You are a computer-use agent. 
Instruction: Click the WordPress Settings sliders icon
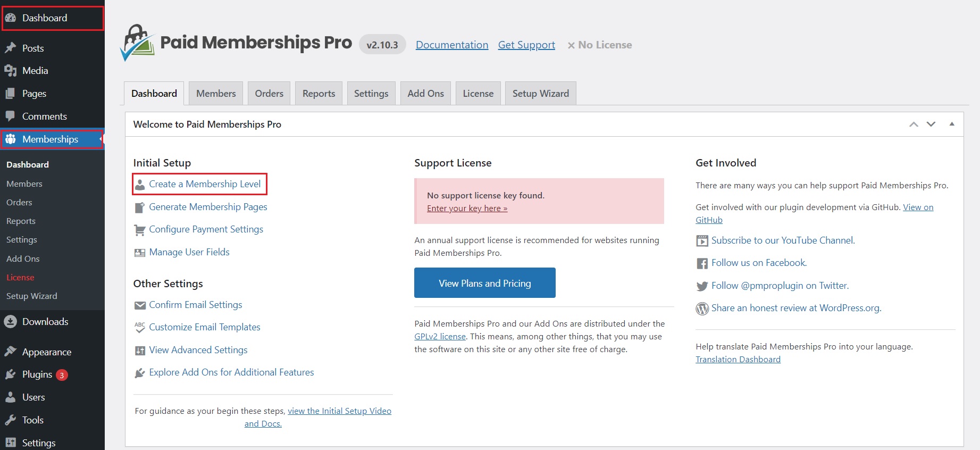coord(10,443)
